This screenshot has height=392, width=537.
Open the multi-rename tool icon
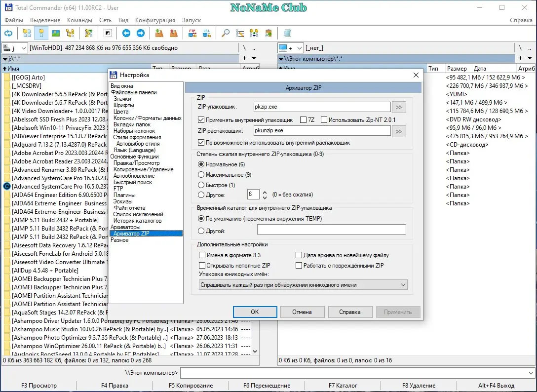[x=240, y=33]
